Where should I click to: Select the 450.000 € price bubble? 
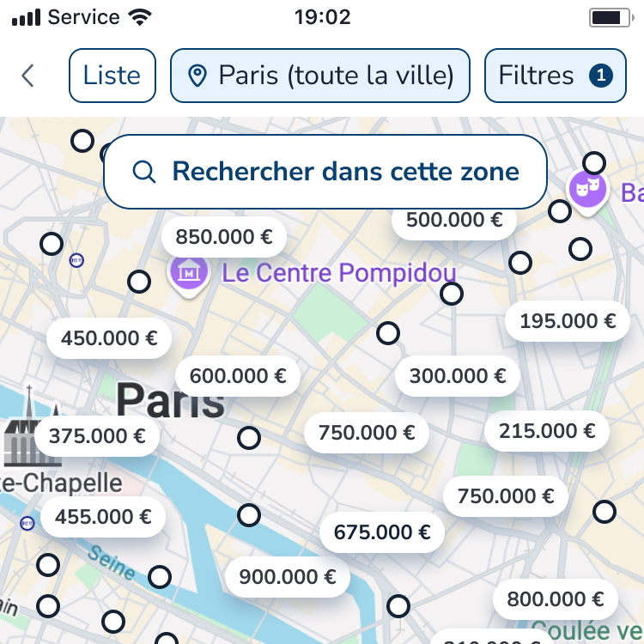pos(109,338)
